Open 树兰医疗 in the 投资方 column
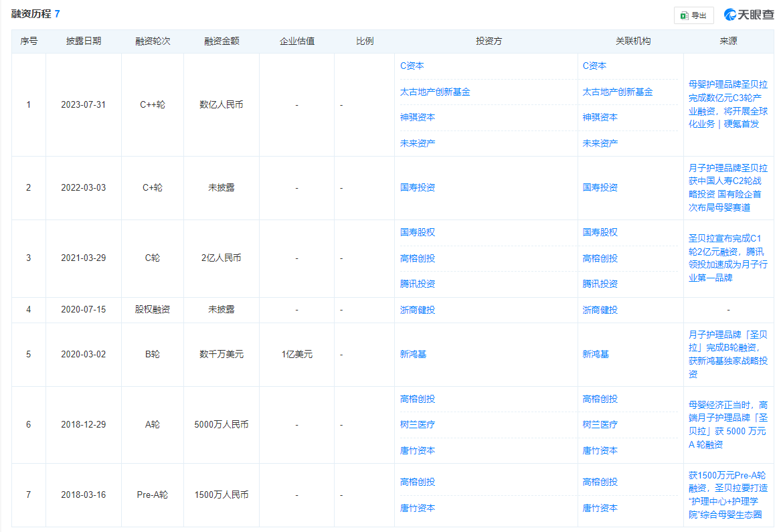The width and height of the screenshot is (779, 532). pos(417,424)
